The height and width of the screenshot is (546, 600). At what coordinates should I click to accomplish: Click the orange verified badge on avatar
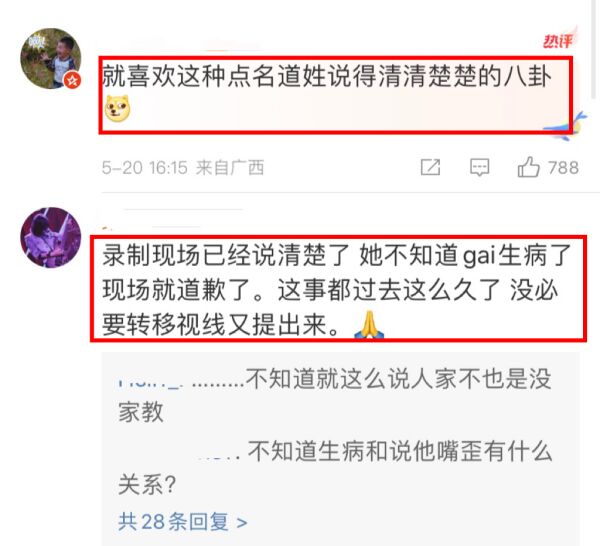(x=72, y=80)
